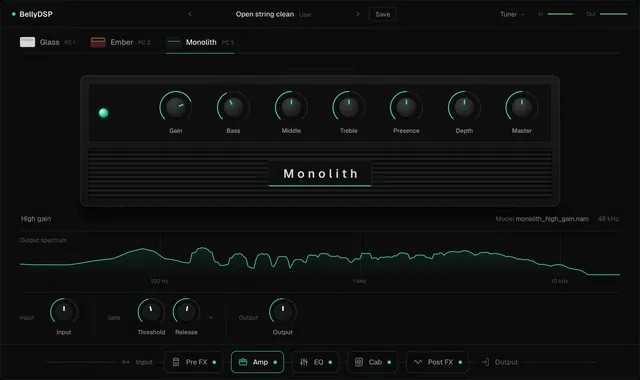Open preset name Open string clean

click(x=264, y=14)
